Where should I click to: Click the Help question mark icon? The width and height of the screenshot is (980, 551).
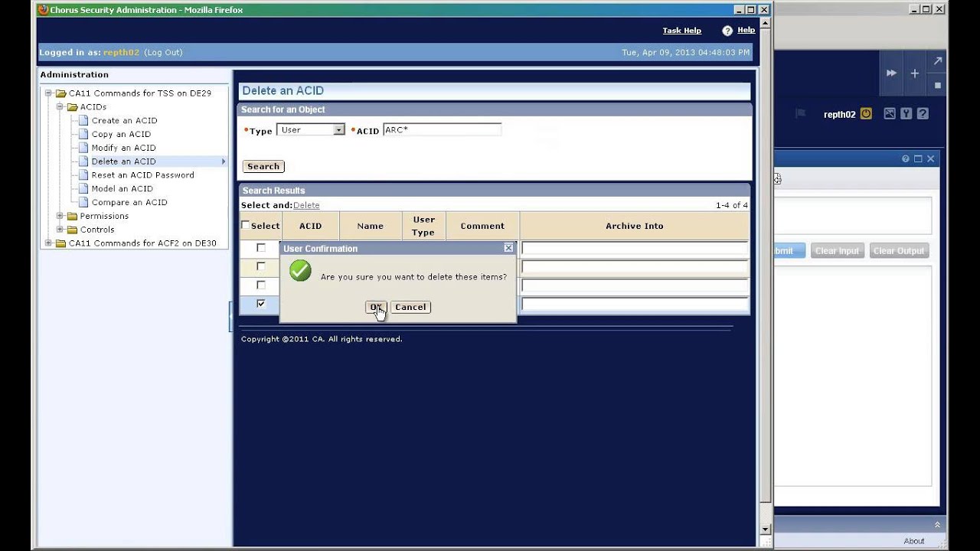pyautogui.click(x=727, y=31)
